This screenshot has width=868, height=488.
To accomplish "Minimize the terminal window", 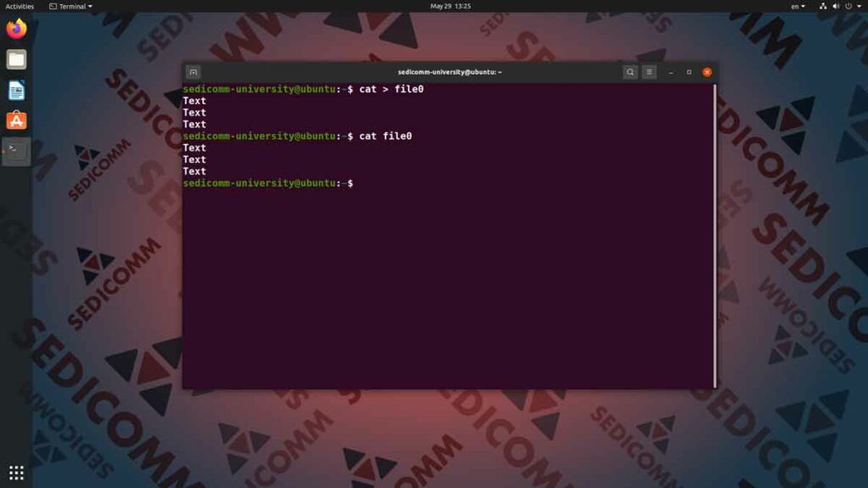I will [671, 72].
